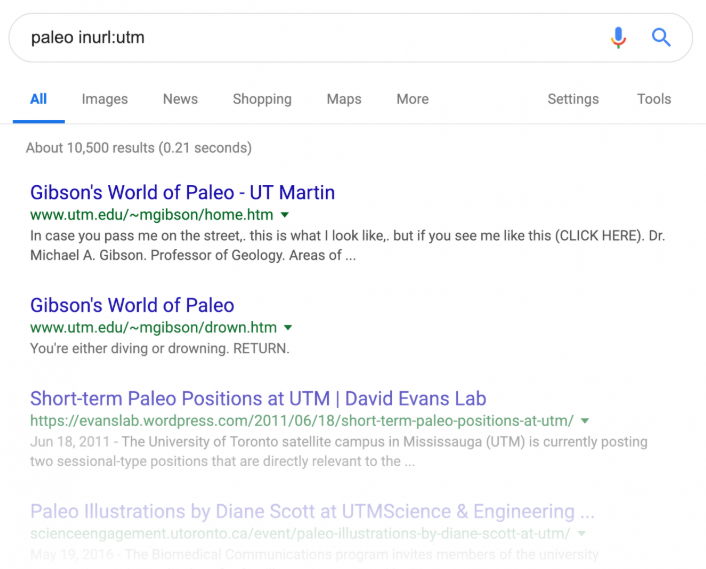Click snippet 'You're either diving or drowning. RETURN.'
The image size is (706, 569).
[160, 348]
